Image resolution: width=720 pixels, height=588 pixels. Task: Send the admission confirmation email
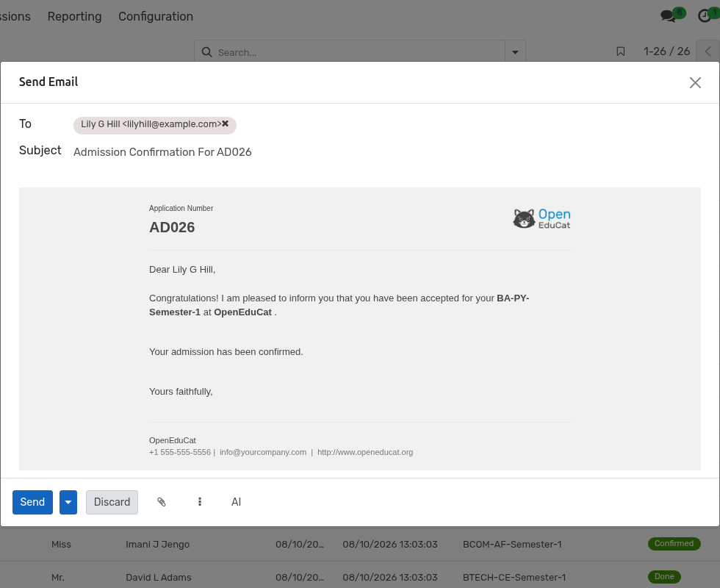pyautogui.click(x=32, y=502)
